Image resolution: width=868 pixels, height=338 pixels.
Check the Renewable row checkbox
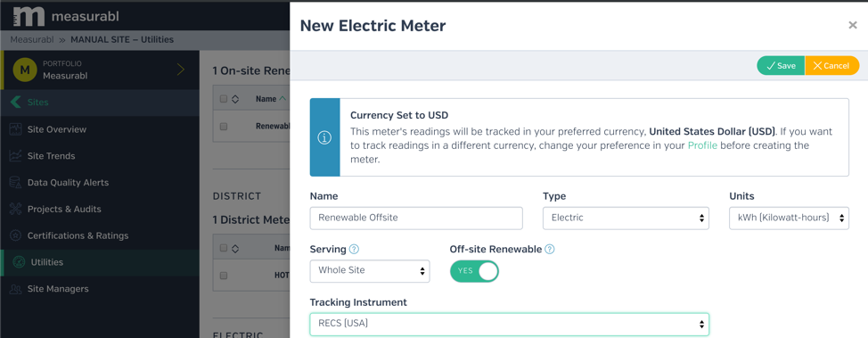[x=224, y=127]
